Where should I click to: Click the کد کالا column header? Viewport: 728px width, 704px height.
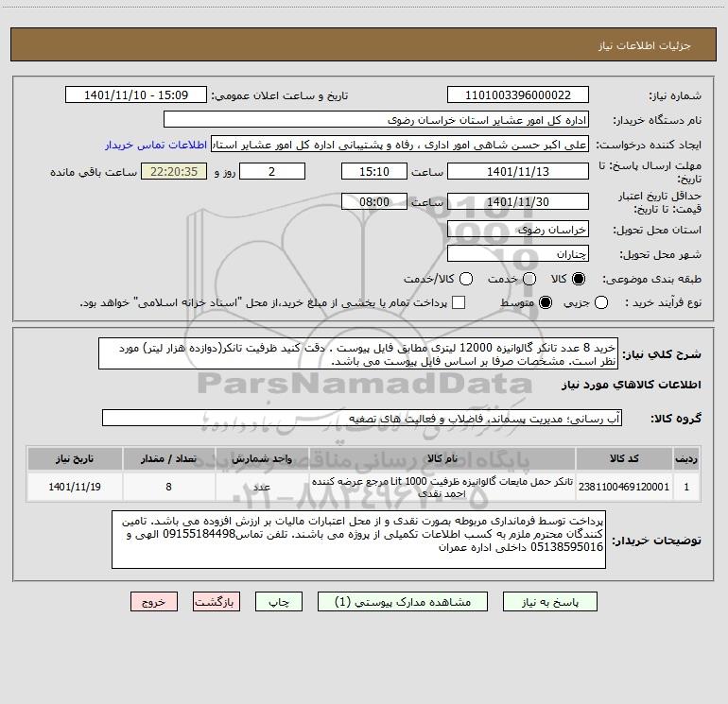624,458
